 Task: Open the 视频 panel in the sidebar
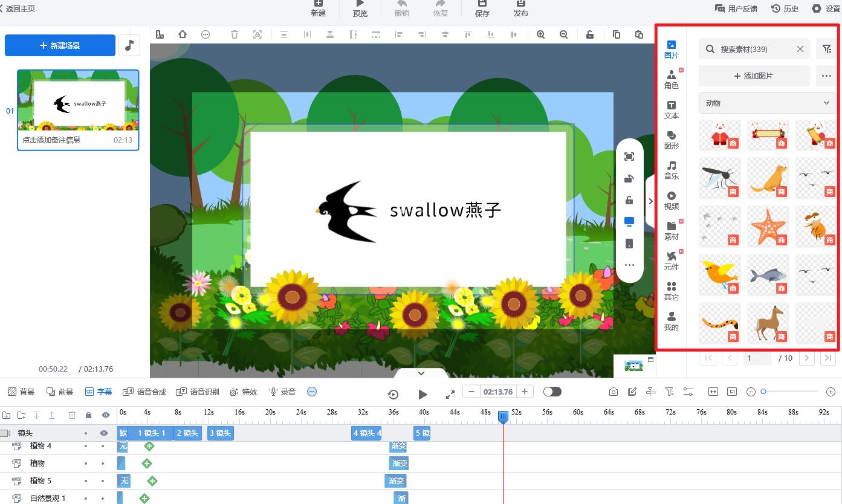(671, 199)
